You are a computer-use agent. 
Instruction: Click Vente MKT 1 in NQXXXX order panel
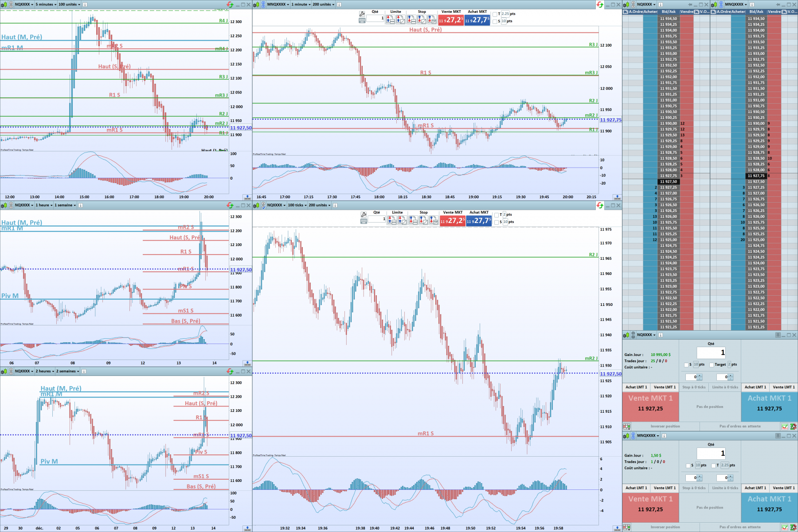coord(650,407)
